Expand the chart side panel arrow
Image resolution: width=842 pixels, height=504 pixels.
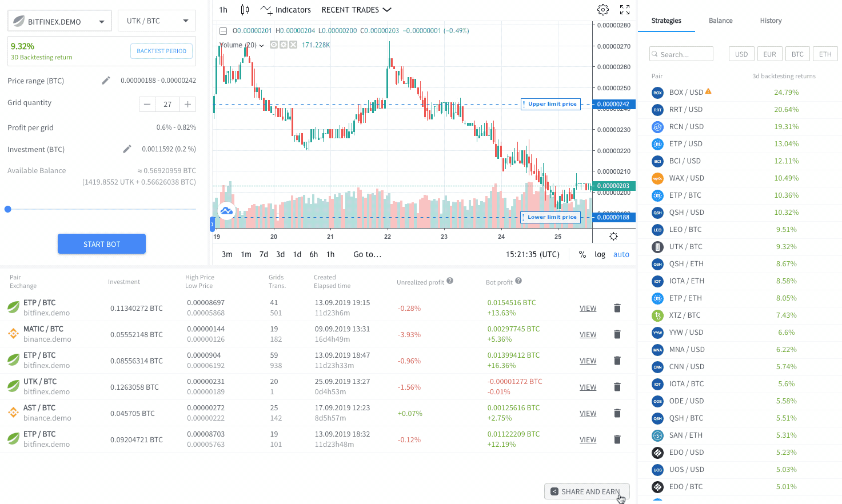(x=212, y=224)
